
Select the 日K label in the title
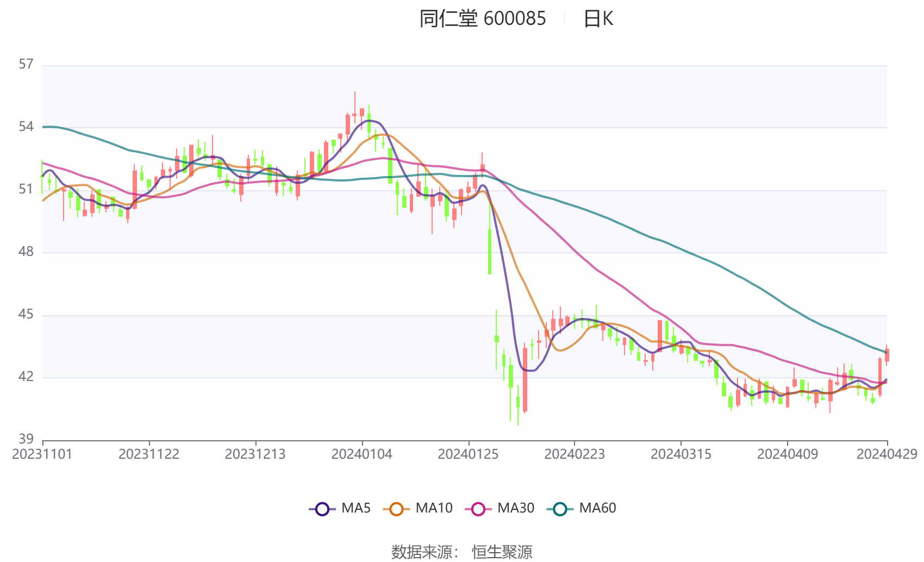click(598, 18)
